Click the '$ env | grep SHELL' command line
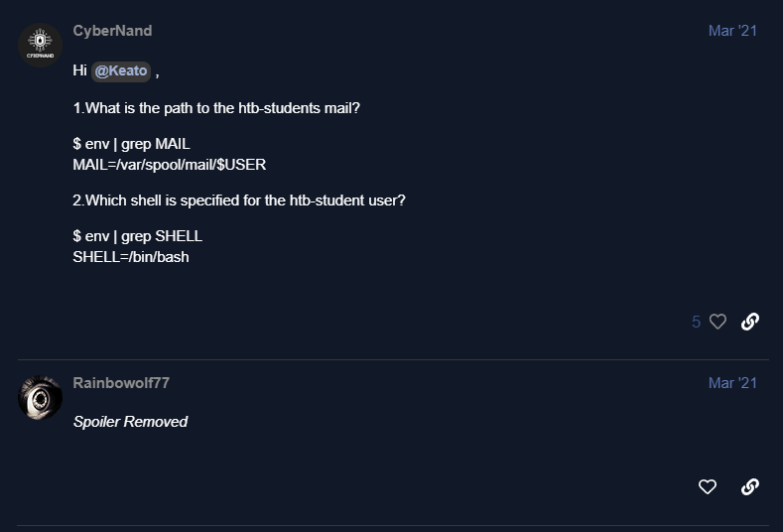Screen dimensions: 783x532 [x=137, y=236]
